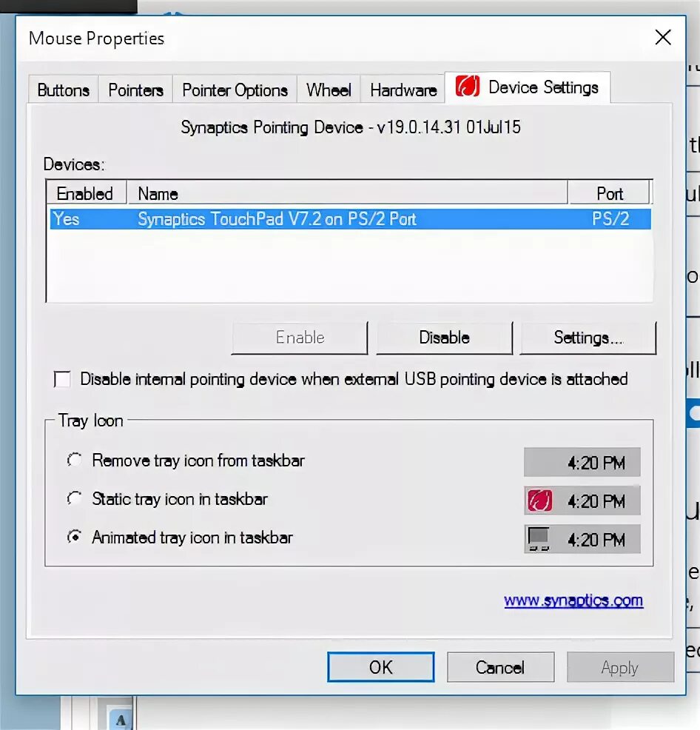Click the Yes cell in the Enabled column
Image resolution: width=700 pixels, height=730 pixels.
pos(66,219)
